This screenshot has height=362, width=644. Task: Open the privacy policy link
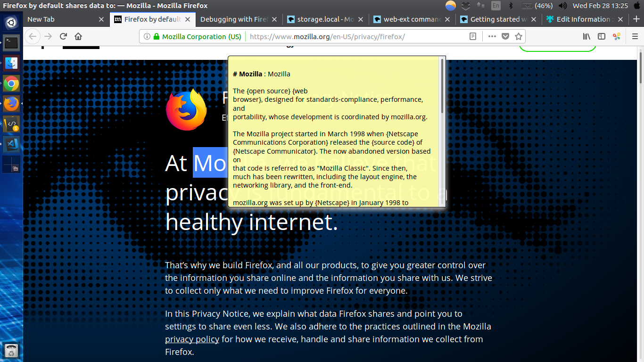tap(191, 339)
